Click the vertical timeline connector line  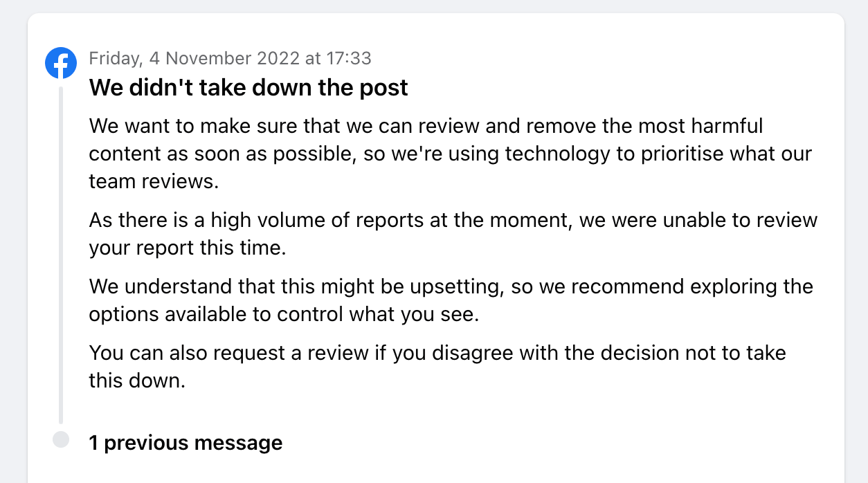tap(61, 255)
